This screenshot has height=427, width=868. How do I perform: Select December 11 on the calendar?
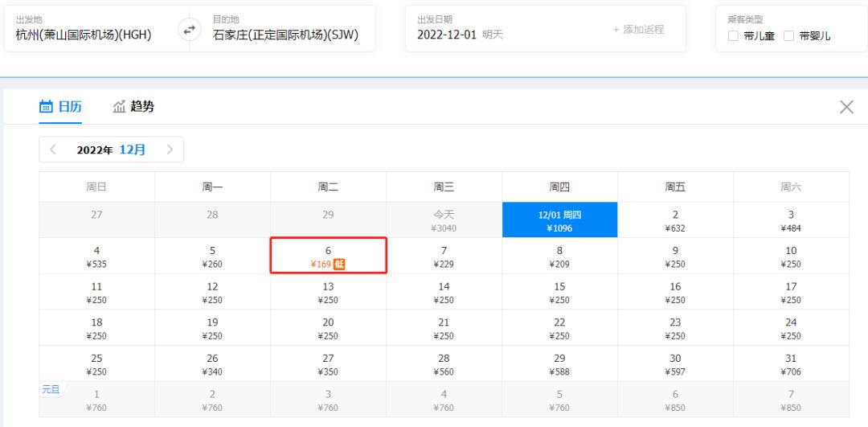(97, 291)
